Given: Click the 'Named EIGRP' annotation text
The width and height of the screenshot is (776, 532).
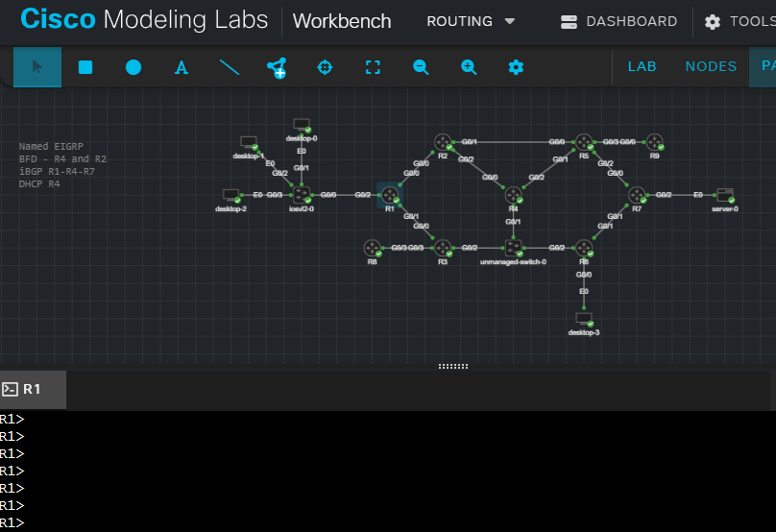Looking at the screenshot, I should pyautogui.click(x=51, y=147).
